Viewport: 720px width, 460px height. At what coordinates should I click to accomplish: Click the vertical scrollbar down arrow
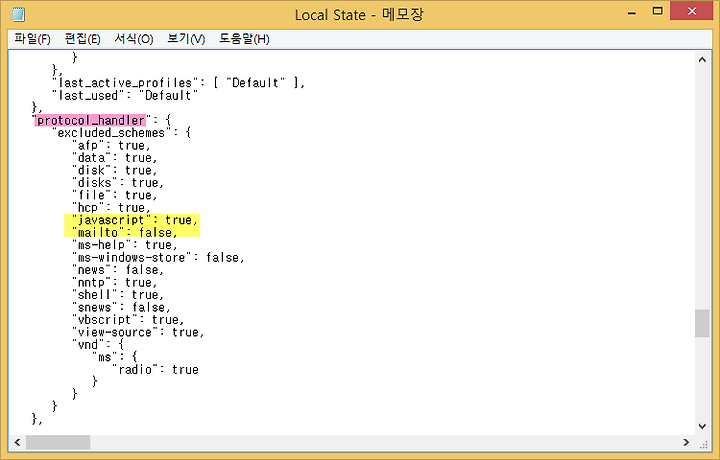[x=702, y=426]
